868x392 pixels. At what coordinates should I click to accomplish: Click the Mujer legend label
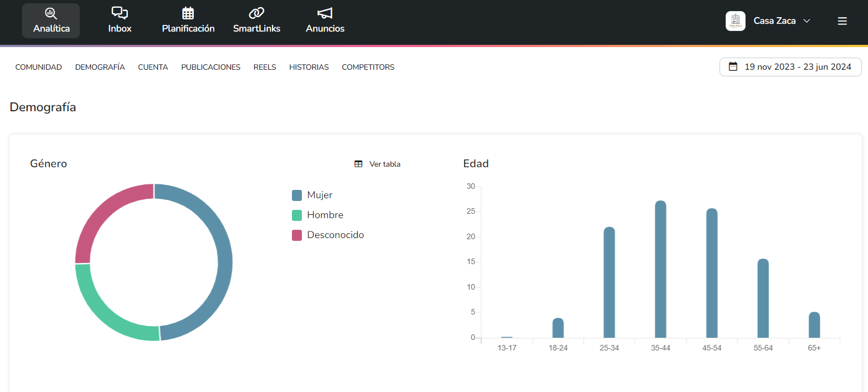coord(320,195)
